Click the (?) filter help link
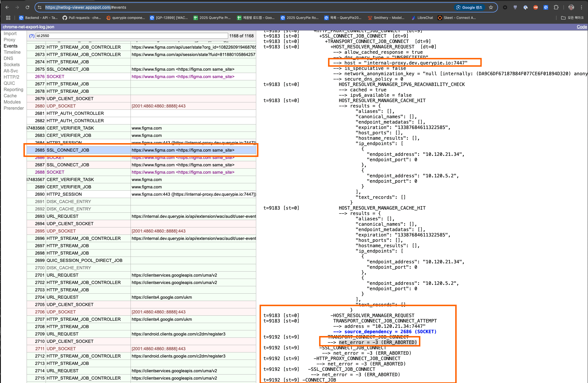 pos(32,36)
